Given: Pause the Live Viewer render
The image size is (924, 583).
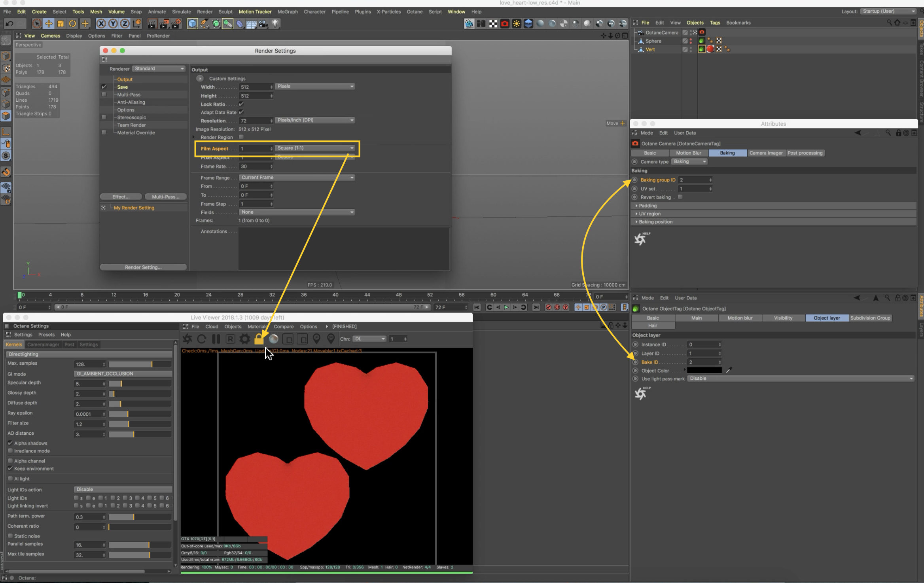Looking at the screenshot, I should [216, 339].
